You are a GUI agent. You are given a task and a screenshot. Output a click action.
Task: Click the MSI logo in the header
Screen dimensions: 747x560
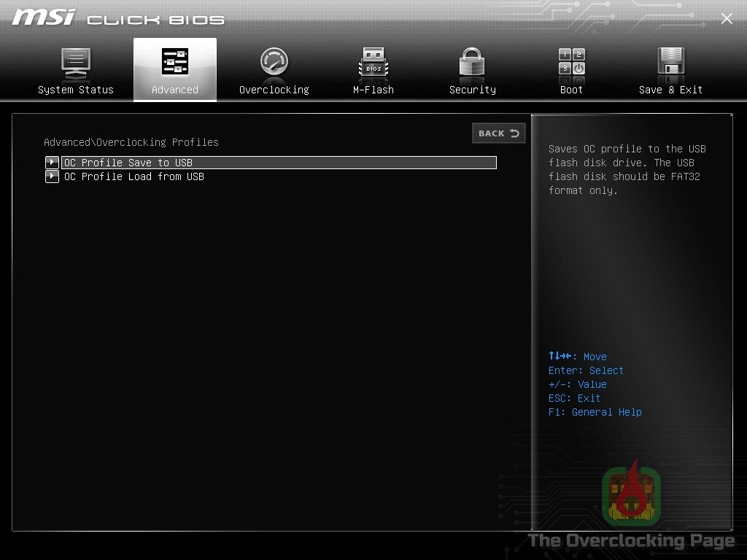point(44,17)
